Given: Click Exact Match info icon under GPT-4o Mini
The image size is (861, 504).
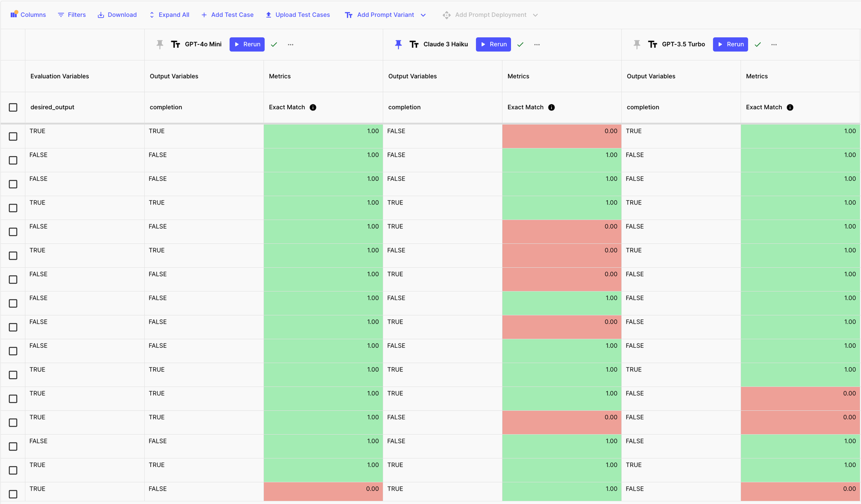Looking at the screenshot, I should click(x=313, y=108).
